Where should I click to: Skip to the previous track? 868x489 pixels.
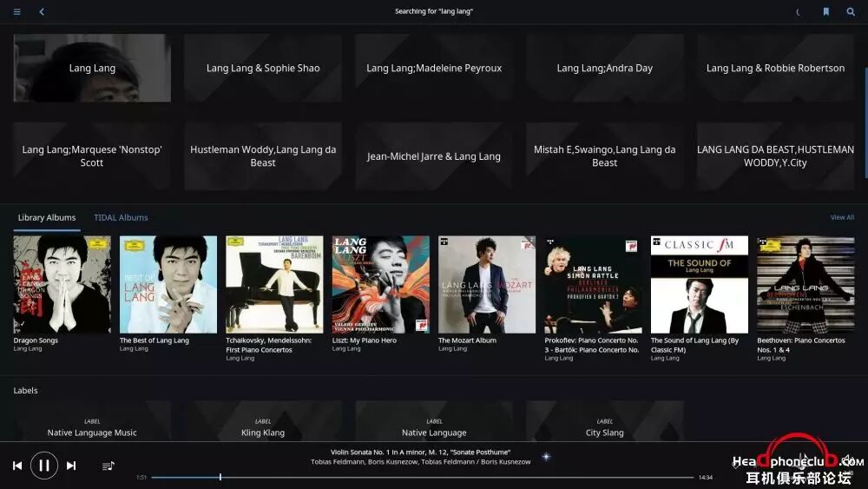pos(17,466)
